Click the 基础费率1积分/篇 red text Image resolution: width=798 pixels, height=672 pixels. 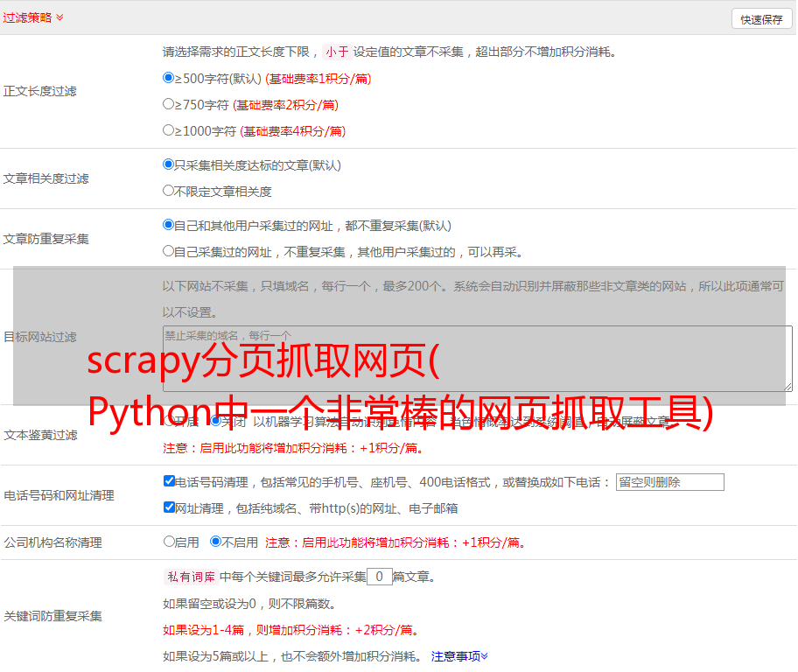click(x=318, y=79)
